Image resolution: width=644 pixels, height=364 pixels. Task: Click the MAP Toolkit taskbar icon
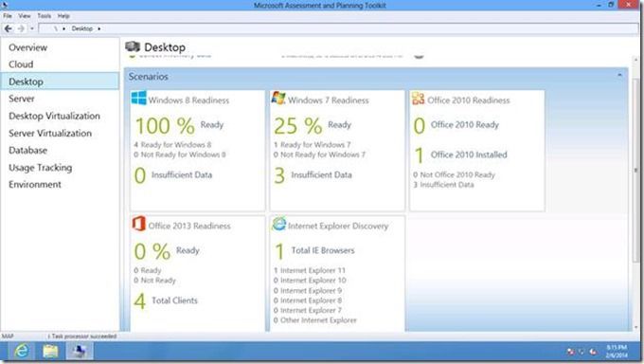click(x=79, y=351)
